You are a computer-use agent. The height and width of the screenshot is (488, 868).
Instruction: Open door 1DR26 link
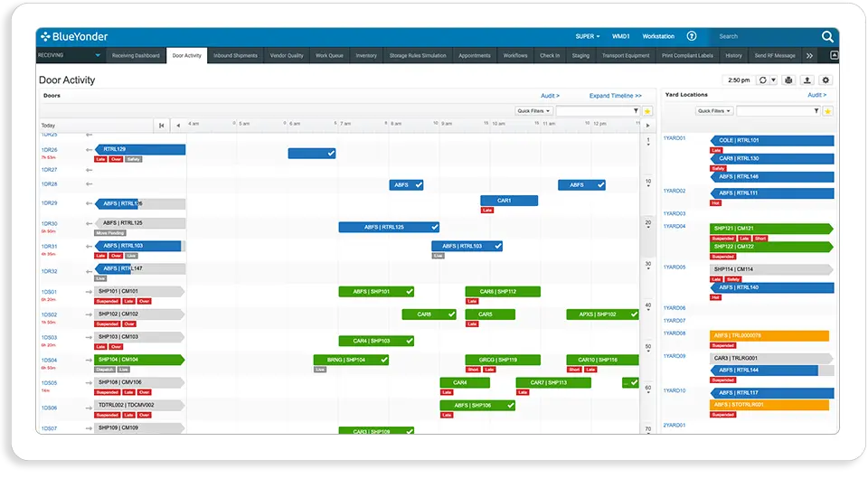(49, 150)
